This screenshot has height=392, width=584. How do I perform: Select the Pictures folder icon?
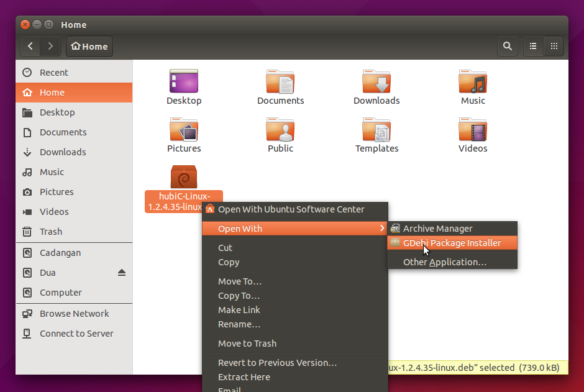point(184,129)
